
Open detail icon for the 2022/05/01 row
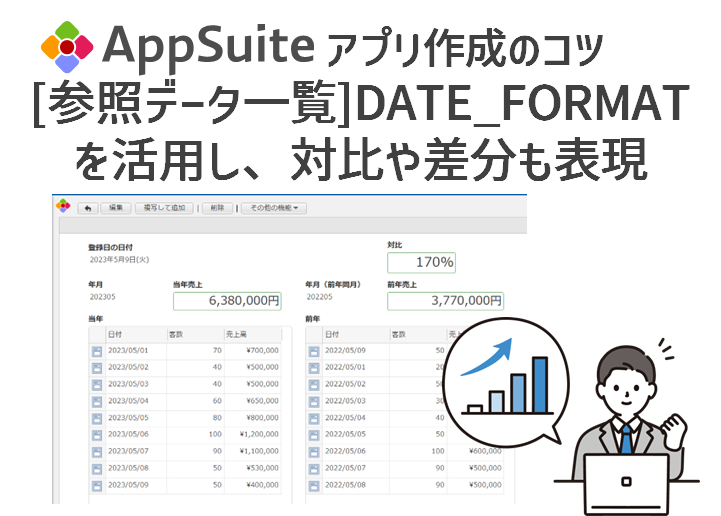(x=314, y=368)
